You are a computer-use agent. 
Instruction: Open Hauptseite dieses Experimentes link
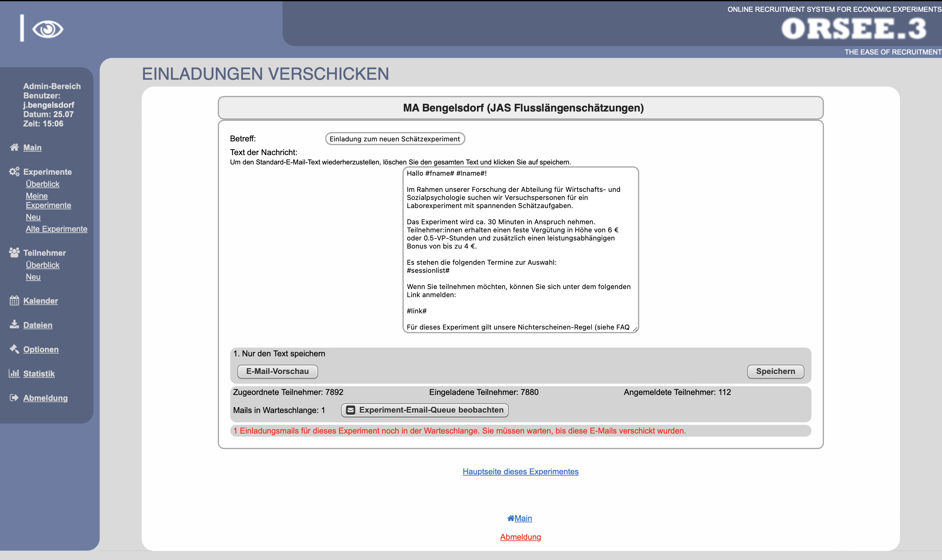(x=520, y=471)
